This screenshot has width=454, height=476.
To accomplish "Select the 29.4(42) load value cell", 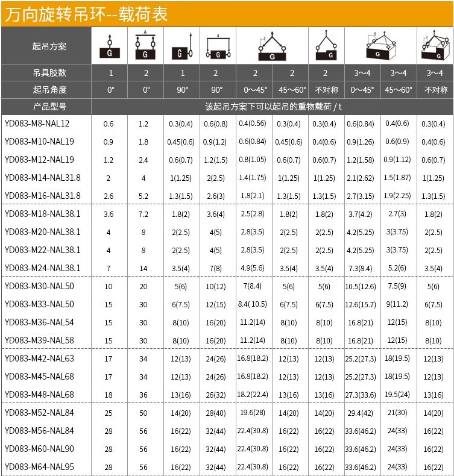I will 362,413.
